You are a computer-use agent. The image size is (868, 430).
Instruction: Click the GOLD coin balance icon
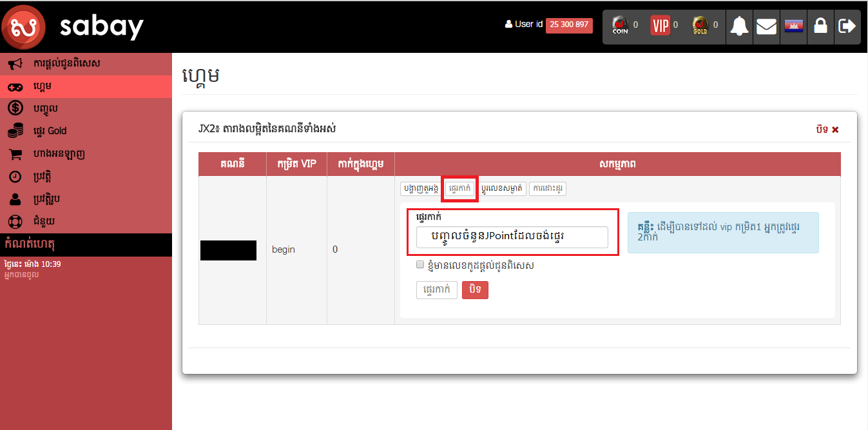tap(700, 25)
